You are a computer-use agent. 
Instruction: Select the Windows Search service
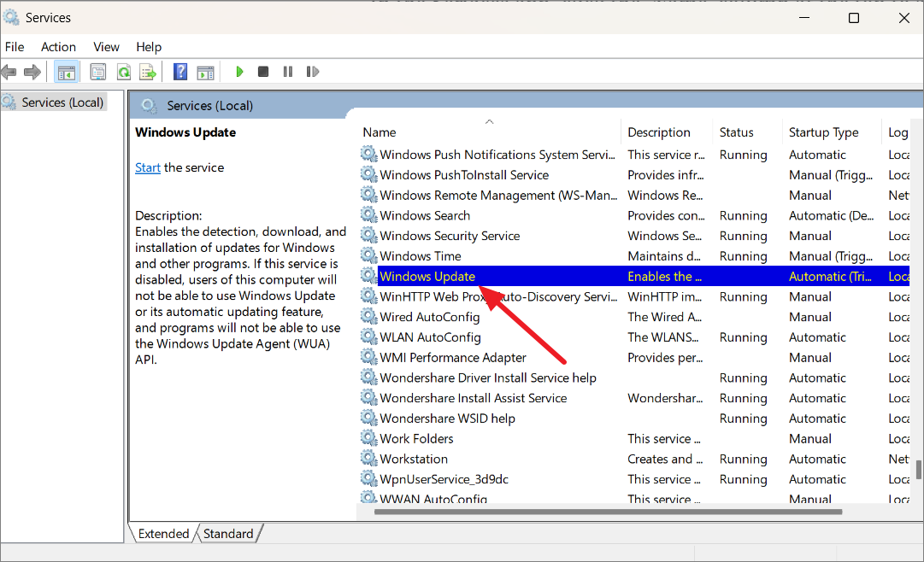pos(634,215)
